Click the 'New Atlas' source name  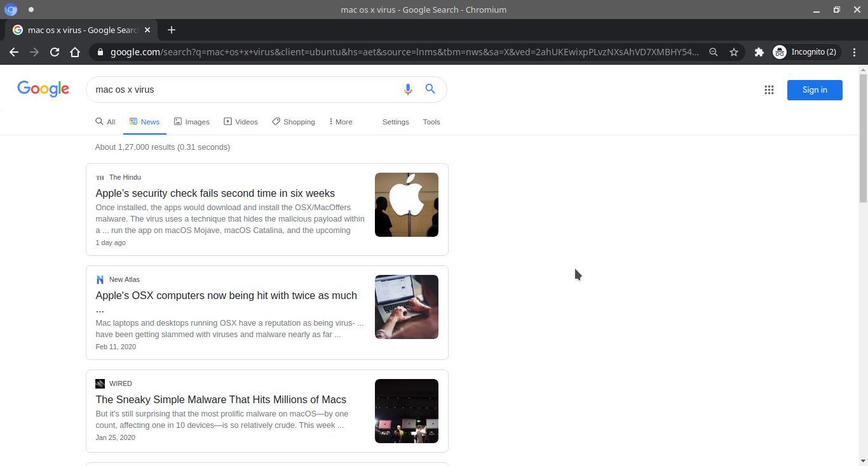pos(125,279)
